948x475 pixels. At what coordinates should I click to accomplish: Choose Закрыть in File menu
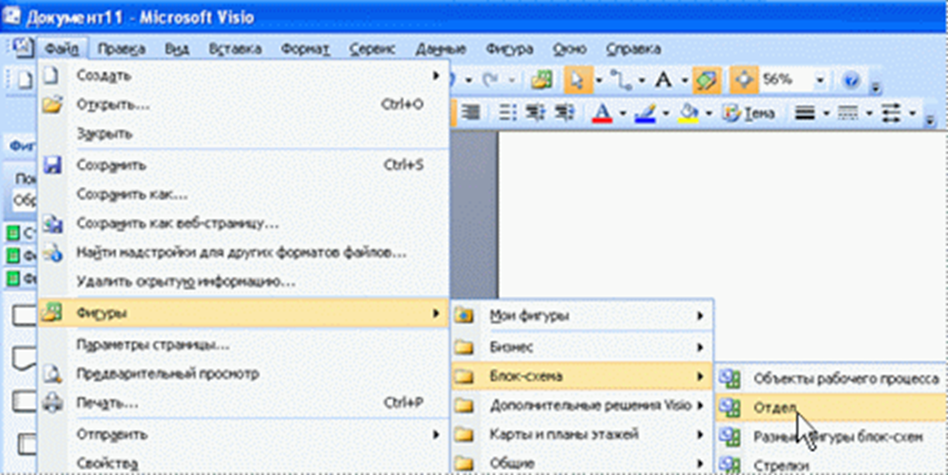243,134
